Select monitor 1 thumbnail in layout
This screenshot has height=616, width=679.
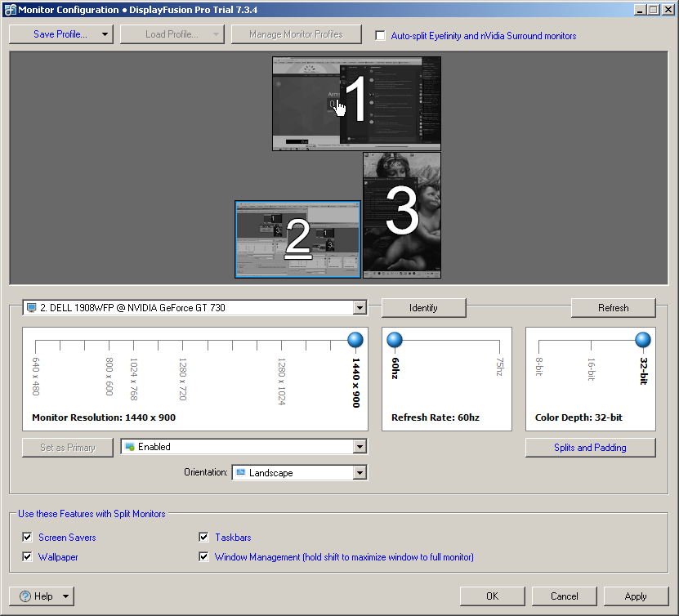coord(356,103)
